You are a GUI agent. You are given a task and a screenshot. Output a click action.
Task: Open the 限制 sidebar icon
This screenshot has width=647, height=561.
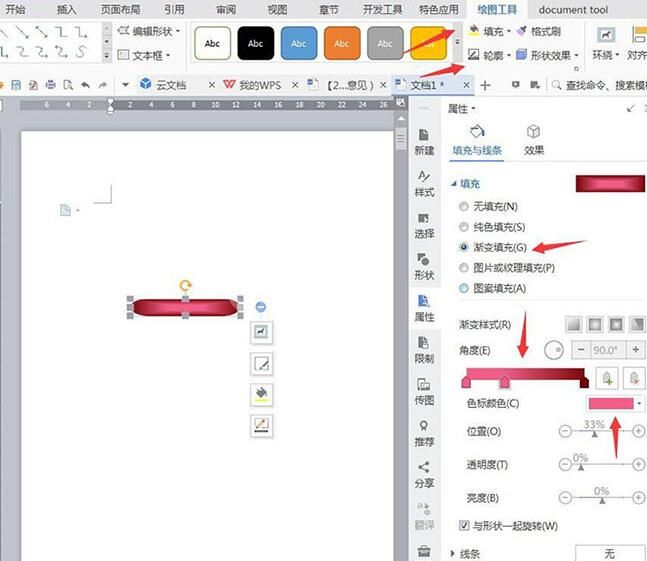(424, 350)
